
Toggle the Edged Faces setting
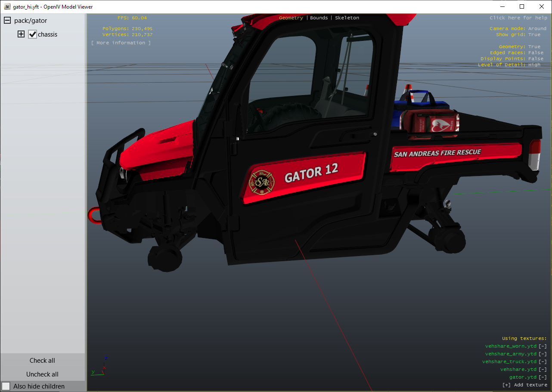(536, 52)
